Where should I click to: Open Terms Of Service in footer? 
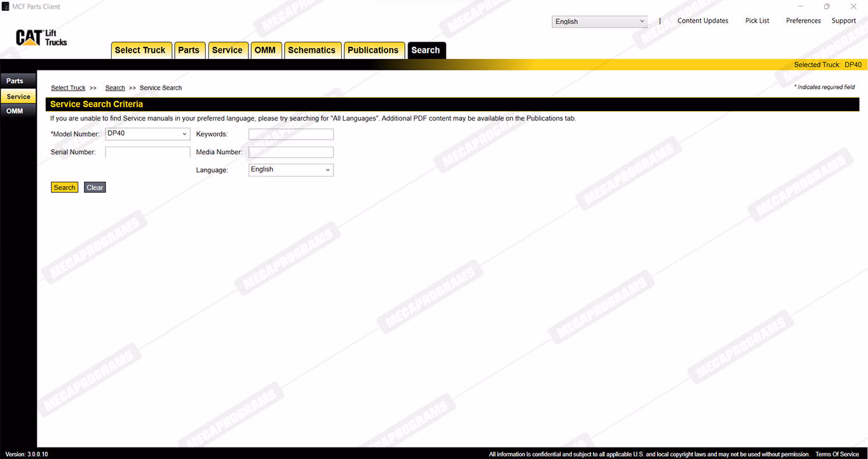pyautogui.click(x=837, y=455)
